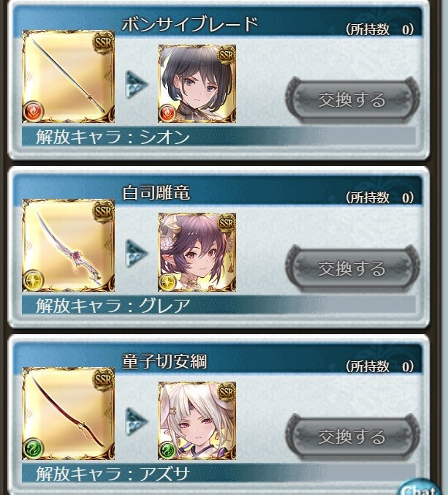Click light element badge on グレア portrait
The width and height of the screenshot is (448, 495).
pos(167,282)
